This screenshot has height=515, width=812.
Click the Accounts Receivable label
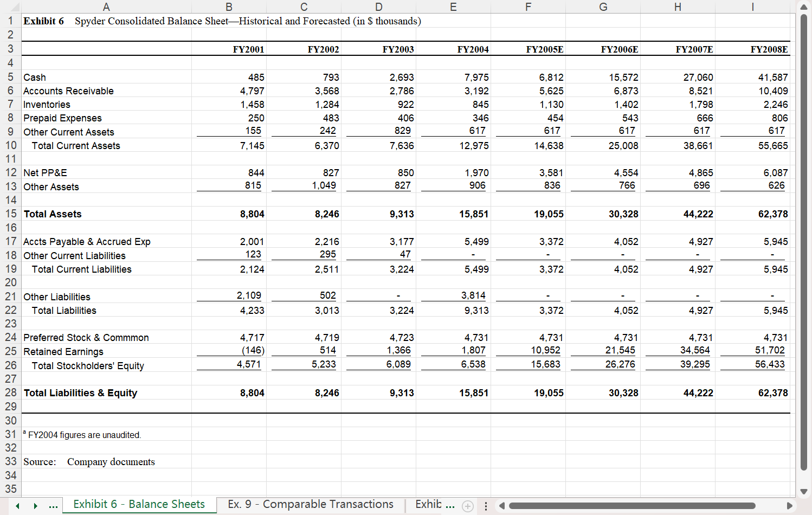click(106, 91)
